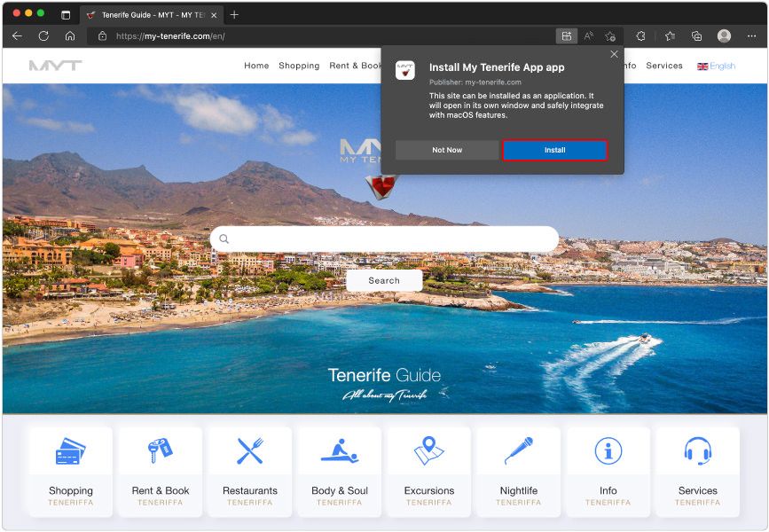Open the browser Extensions puzzle icon

[x=640, y=36]
